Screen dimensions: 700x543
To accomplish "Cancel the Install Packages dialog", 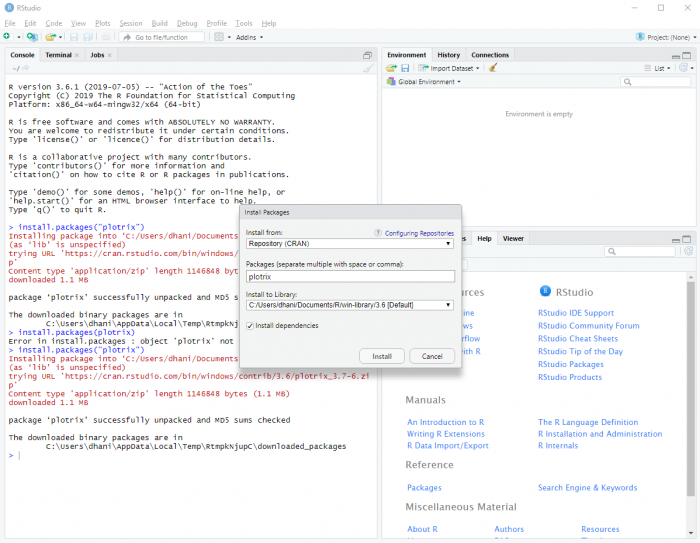I will 432,356.
